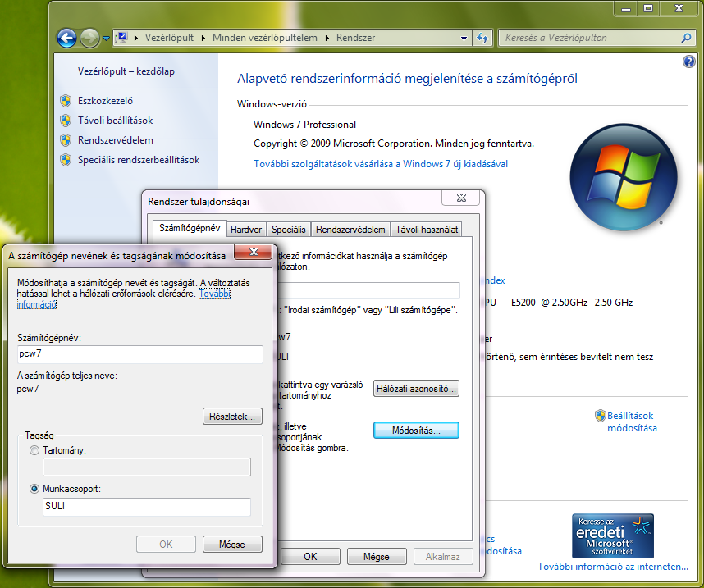Select the Munkacsoport radio button
This screenshot has width=704, height=588.
(34, 489)
